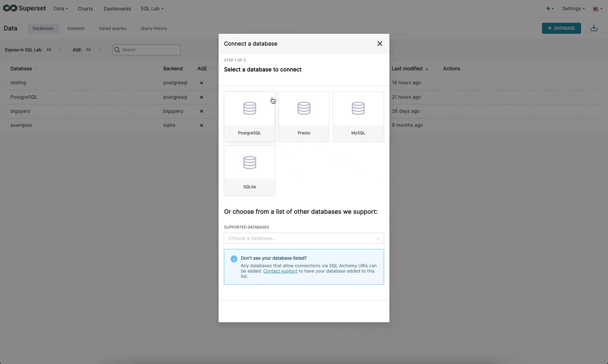608x364 pixels.
Task: Open the Saved queries tab
Action: [x=113, y=28]
